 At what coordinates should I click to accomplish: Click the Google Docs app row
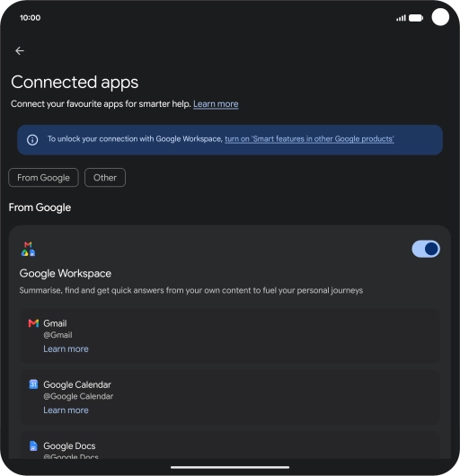[230, 445]
